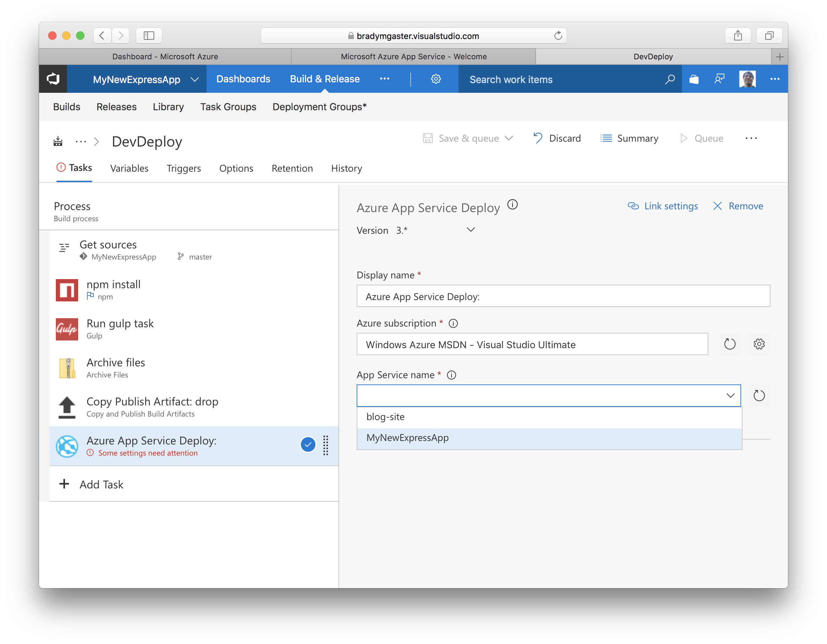
Task: Click the info icon beside Azure subscription
Action: click(x=453, y=323)
